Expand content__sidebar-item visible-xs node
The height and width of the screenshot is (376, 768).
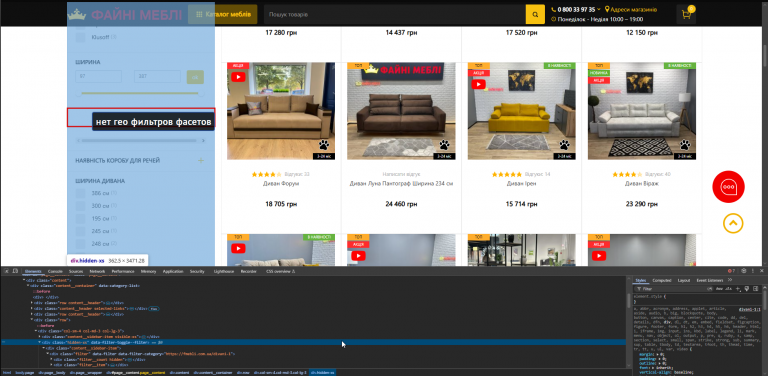click(x=40, y=337)
